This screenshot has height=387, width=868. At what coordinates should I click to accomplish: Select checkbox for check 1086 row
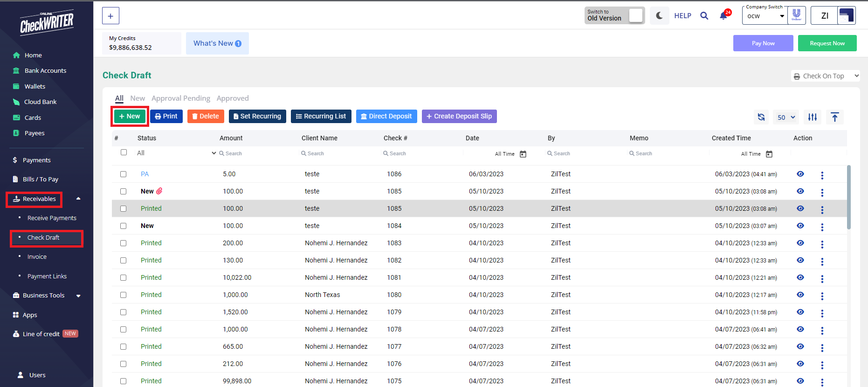[123, 174]
